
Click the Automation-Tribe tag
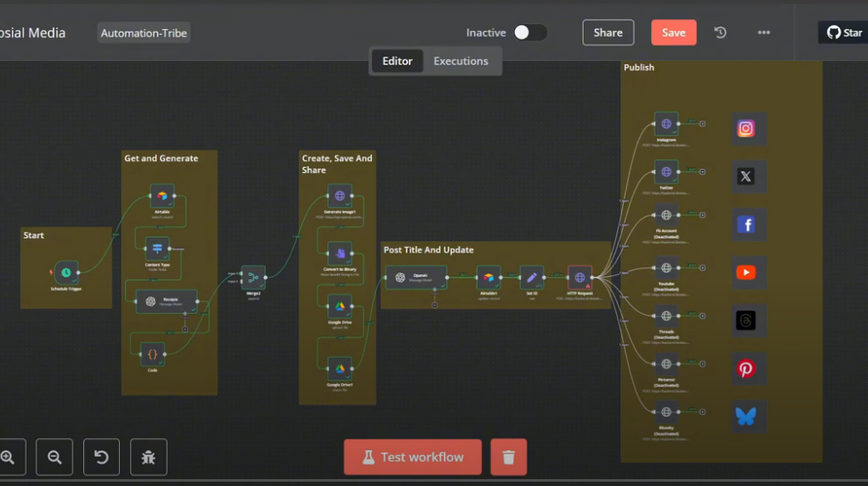pos(144,33)
